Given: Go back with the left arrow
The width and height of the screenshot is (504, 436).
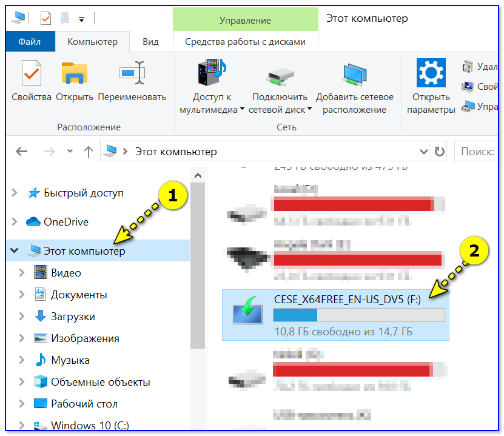Looking at the screenshot, I should 22,151.
